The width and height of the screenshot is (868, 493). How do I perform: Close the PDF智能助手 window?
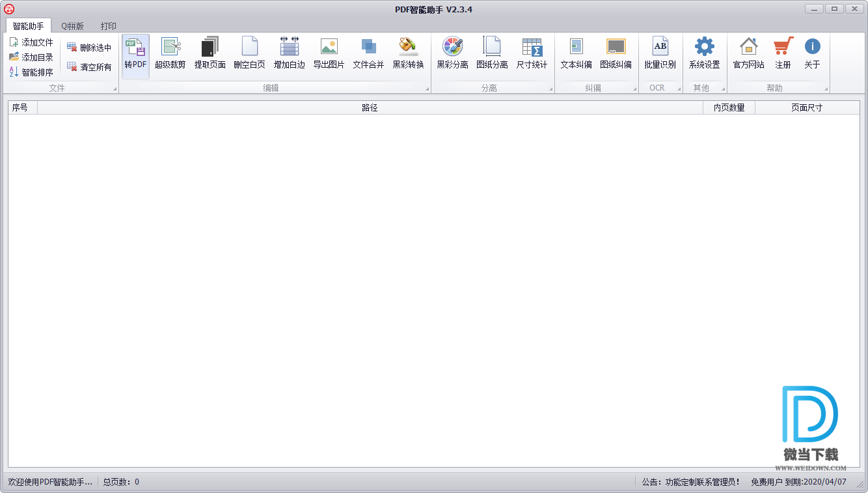coord(854,8)
